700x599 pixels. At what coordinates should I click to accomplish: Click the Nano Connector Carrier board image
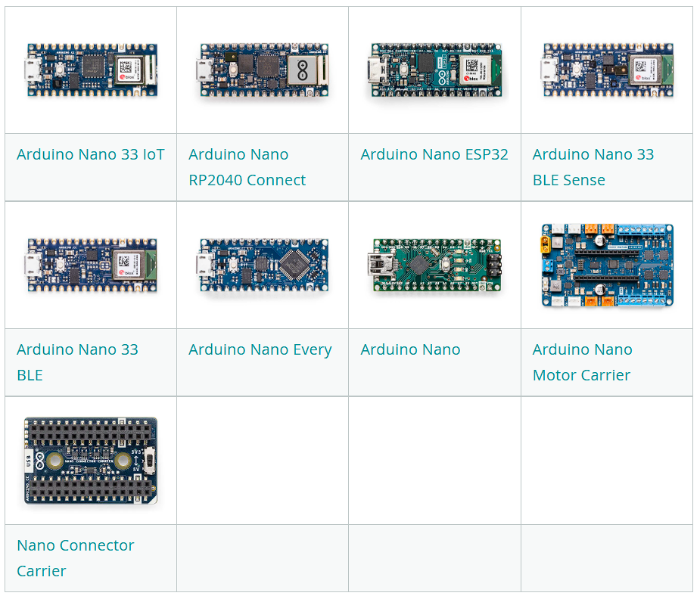tap(91, 460)
